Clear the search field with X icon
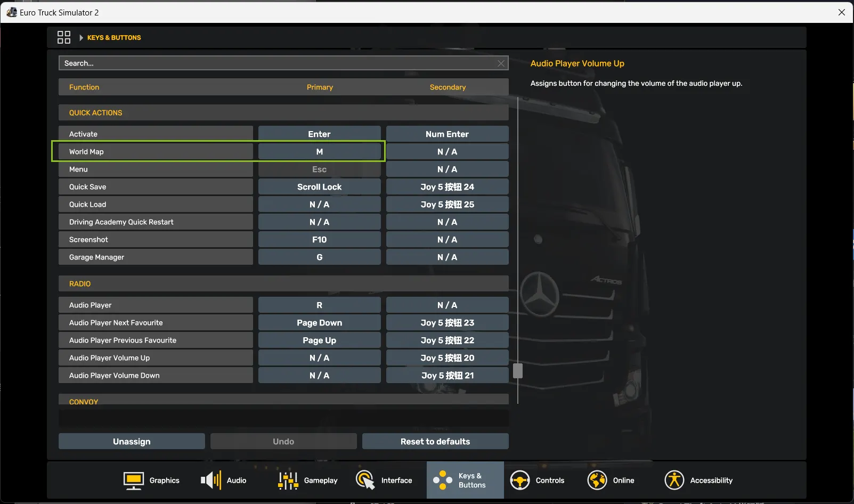This screenshot has height=504, width=854. click(501, 63)
